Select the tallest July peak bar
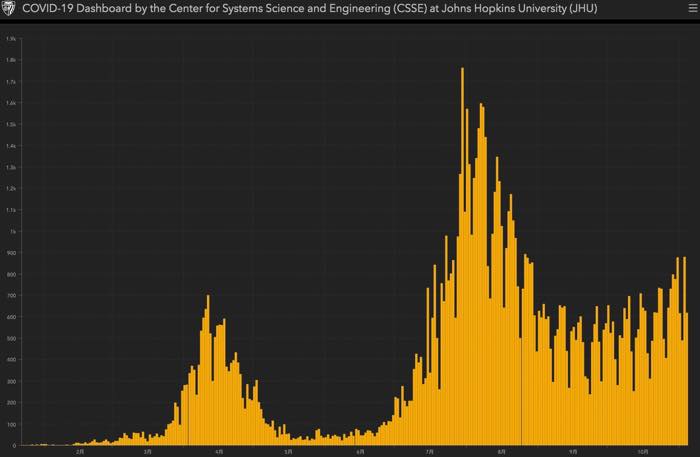The height and width of the screenshot is (457, 700). click(x=462, y=256)
